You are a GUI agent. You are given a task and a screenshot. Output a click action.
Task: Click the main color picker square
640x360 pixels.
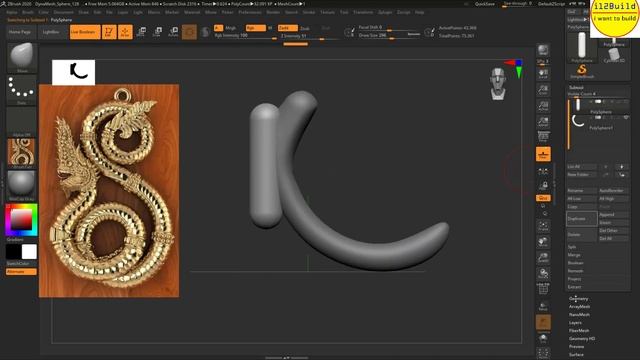(x=21, y=220)
